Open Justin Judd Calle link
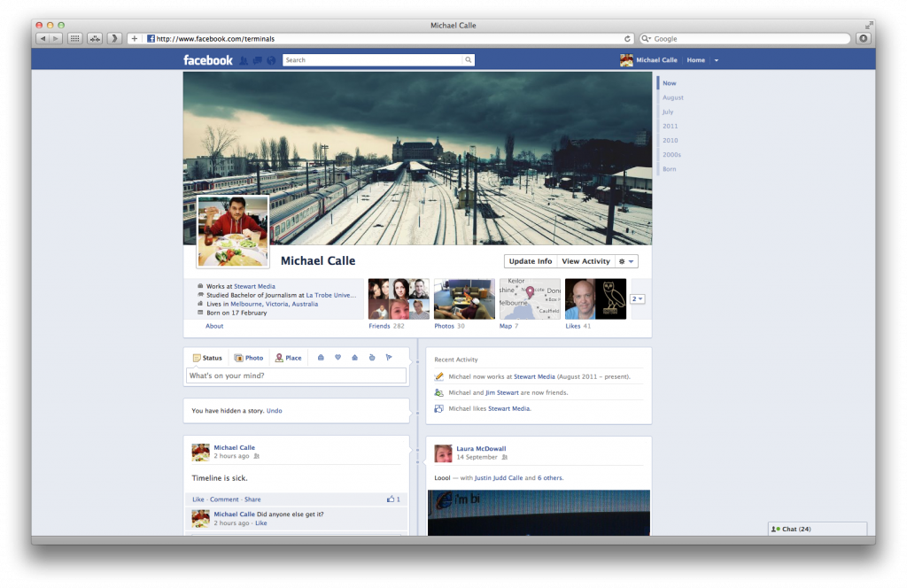907x588 pixels. [x=498, y=478]
